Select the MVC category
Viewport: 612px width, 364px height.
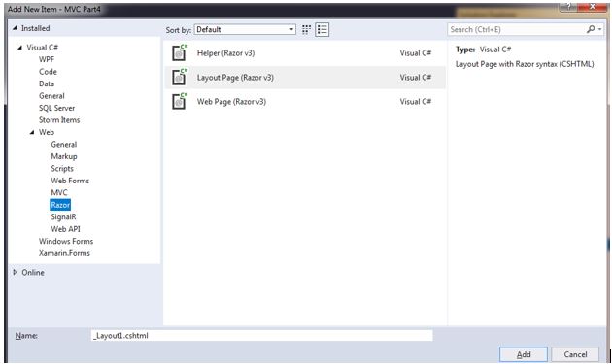pyautogui.click(x=59, y=193)
